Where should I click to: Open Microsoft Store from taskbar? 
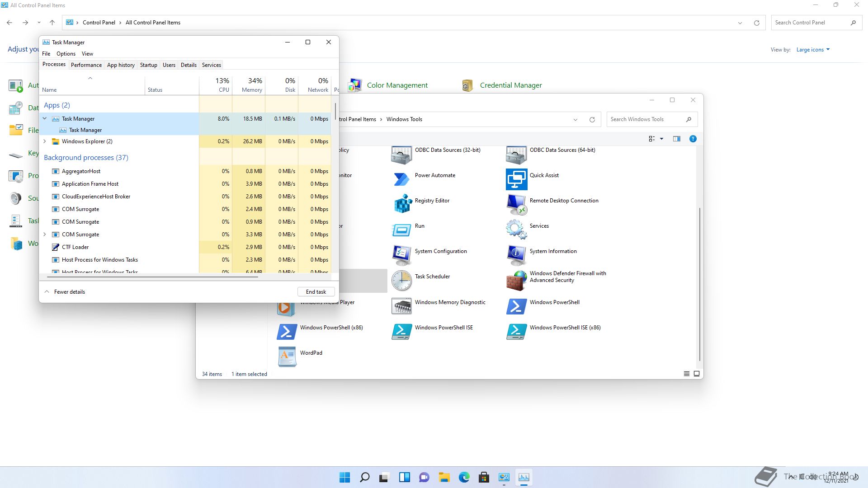pyautogui.click(x=484, y=477)
